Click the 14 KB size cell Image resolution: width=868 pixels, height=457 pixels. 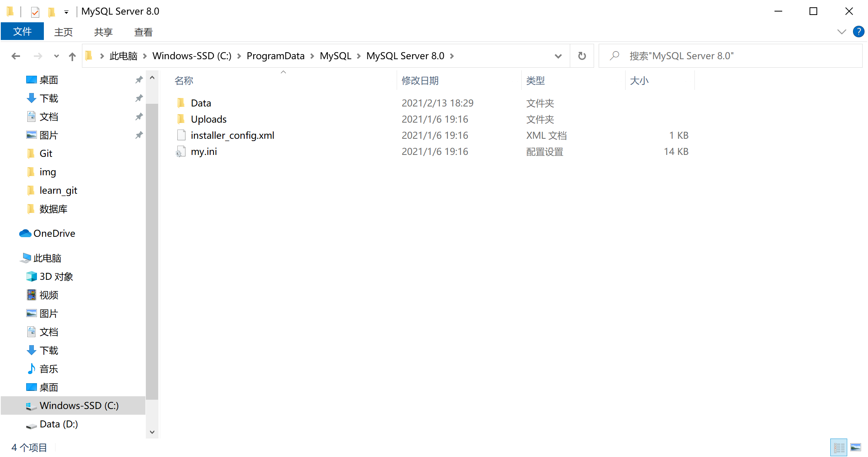click(x=676, y=151)
